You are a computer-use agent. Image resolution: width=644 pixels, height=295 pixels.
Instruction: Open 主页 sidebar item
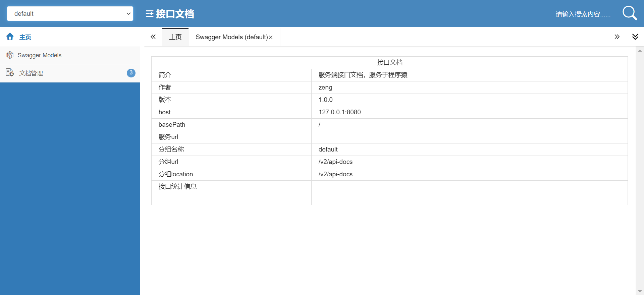[x=70, y=37]
